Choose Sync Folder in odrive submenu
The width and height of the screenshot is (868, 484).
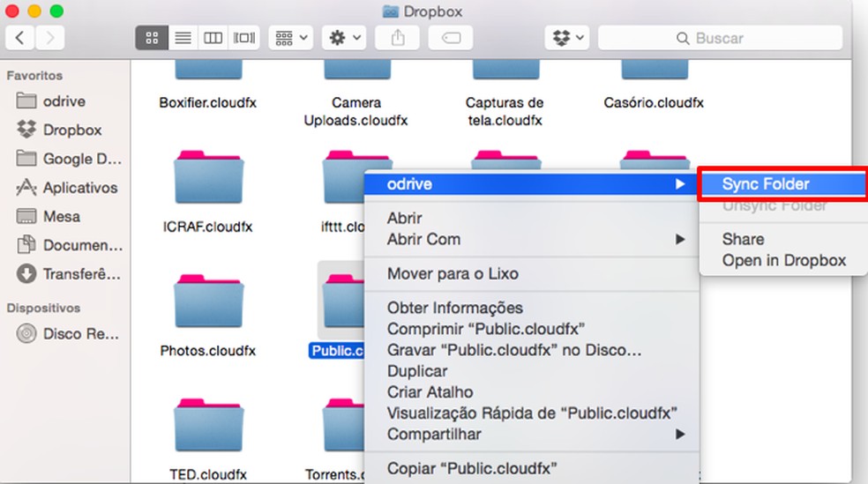coord(782,184)
